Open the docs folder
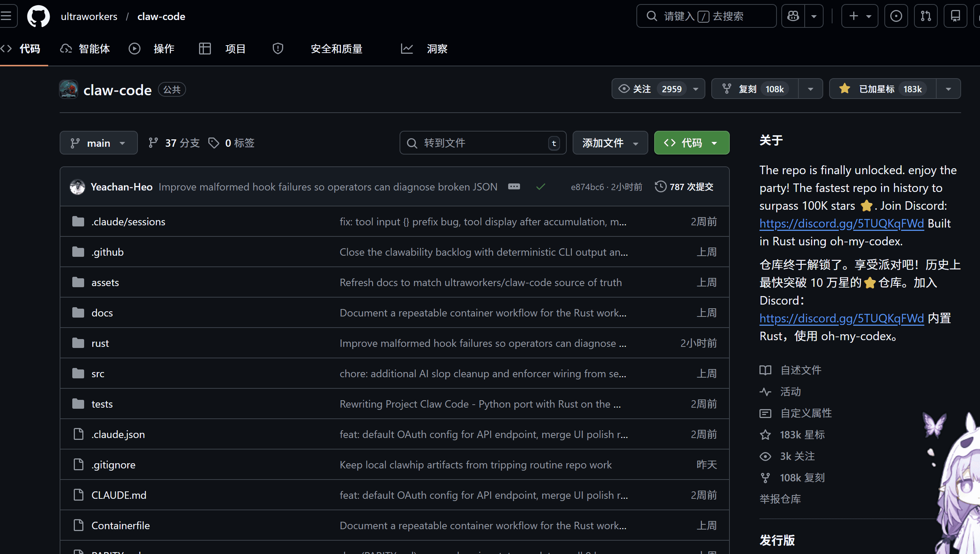The width and height of the screenshot is (980, 554). 102,313
